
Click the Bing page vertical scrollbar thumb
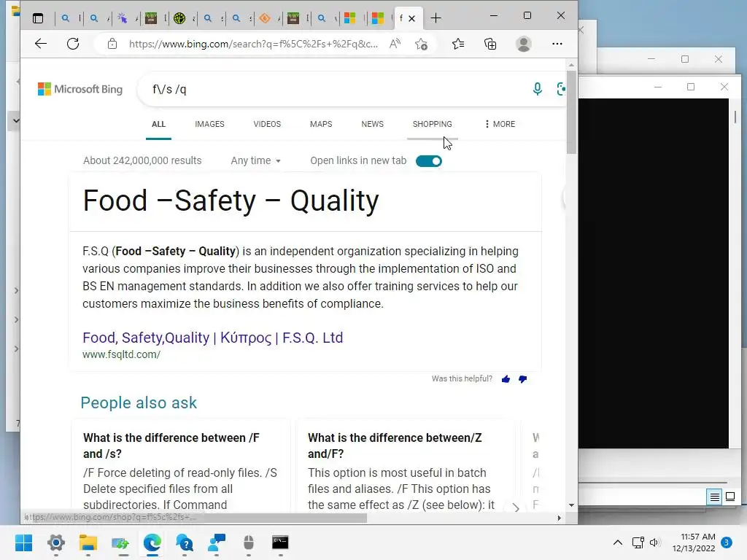(571, 112)
